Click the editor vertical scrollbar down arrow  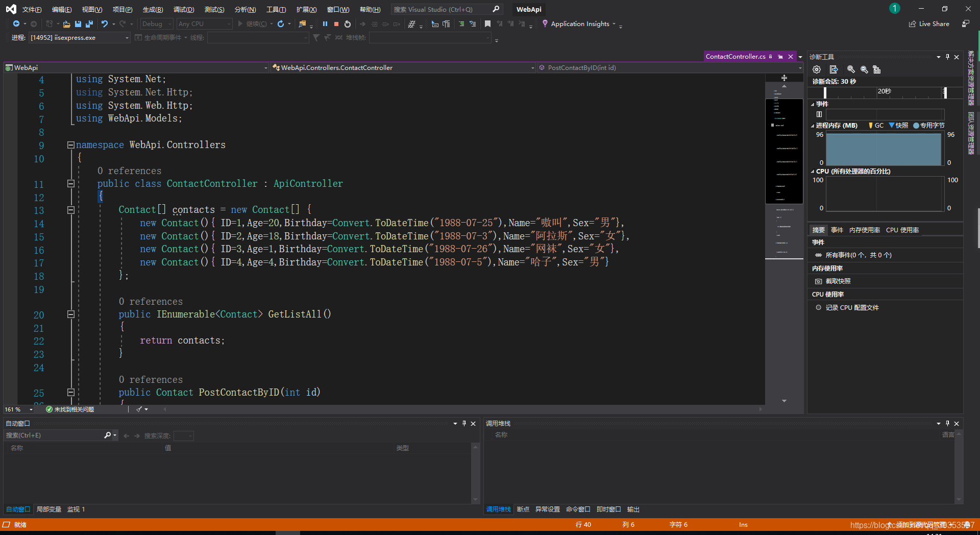click(784, 401)
